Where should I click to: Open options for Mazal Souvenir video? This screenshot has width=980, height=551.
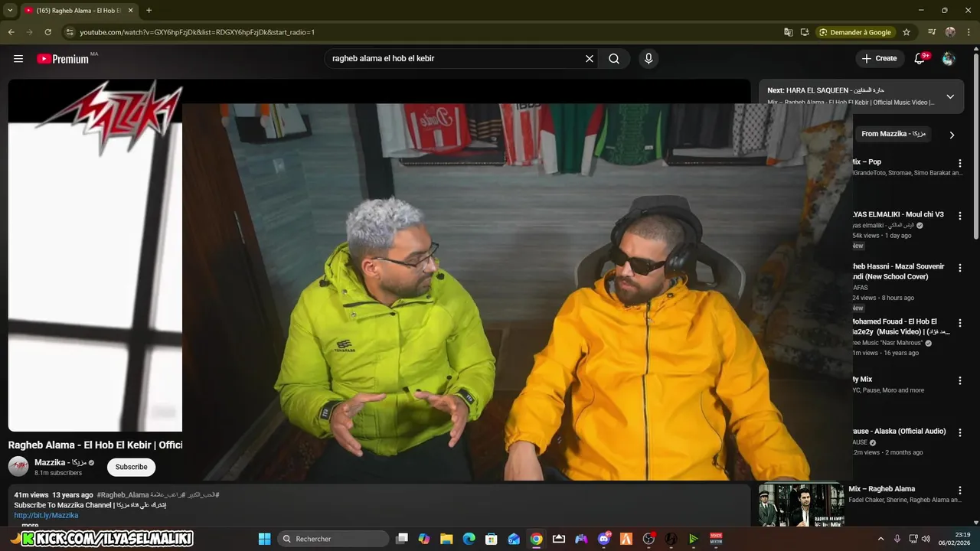tap(960, 268)
